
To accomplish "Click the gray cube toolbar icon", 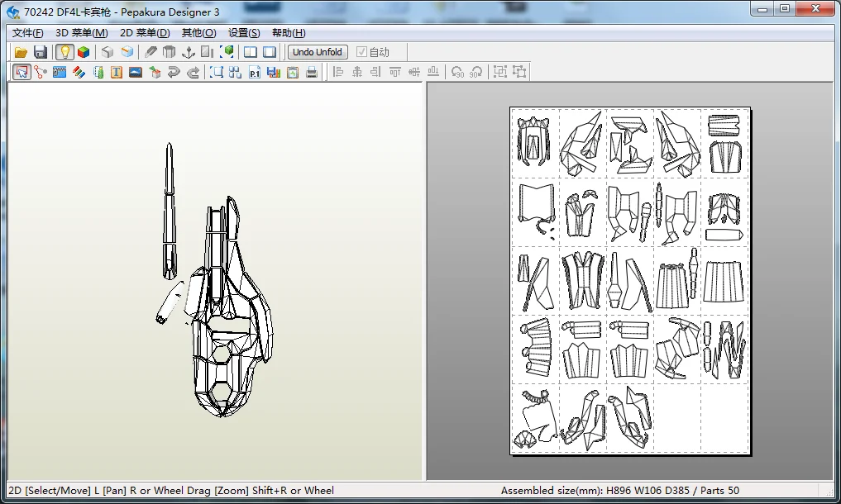I will 108,52.
